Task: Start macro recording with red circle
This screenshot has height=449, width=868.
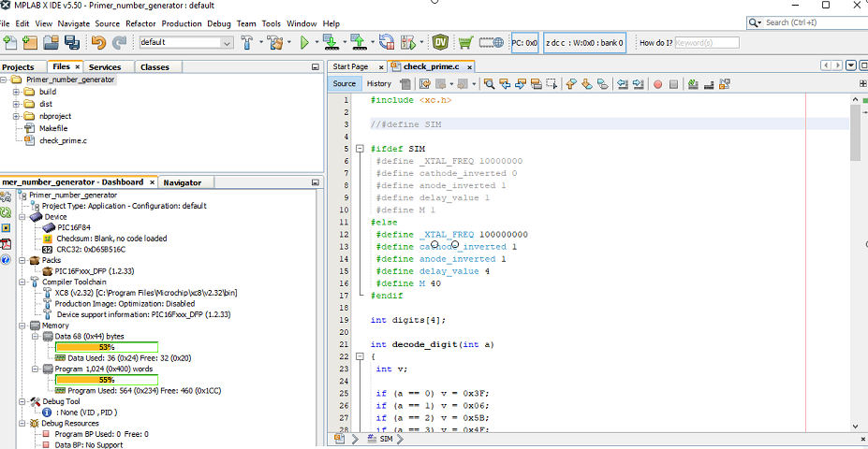Action: [658, 84]
